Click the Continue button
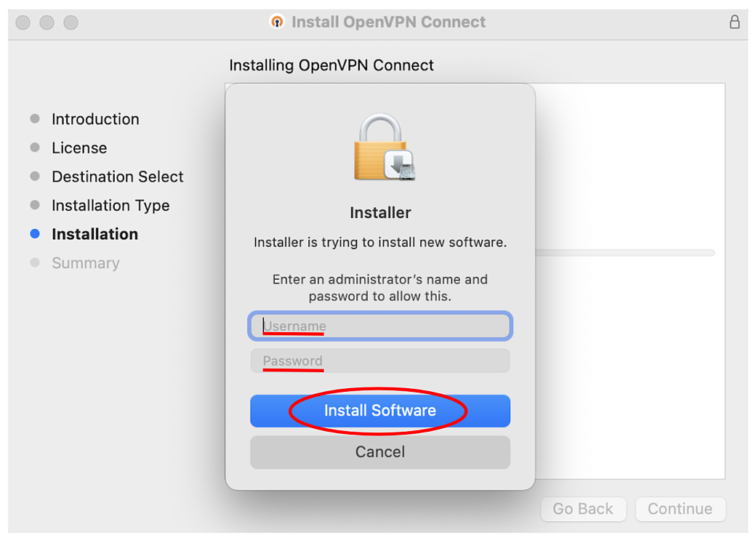The image size is (756, 543). [x=680, y=509]
